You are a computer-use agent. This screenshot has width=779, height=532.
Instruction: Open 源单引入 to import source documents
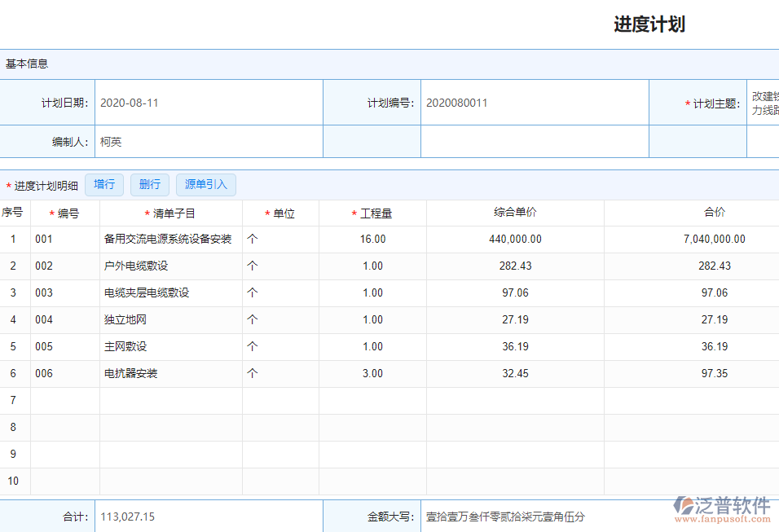205,184
